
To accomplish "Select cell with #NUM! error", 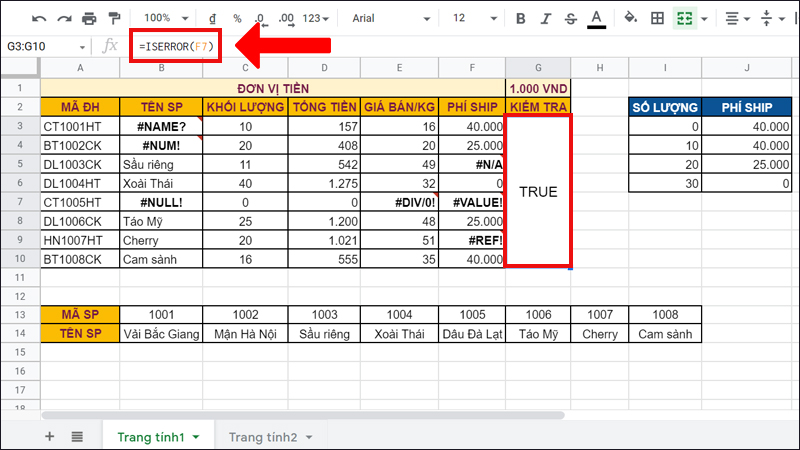I will [161, 145].
